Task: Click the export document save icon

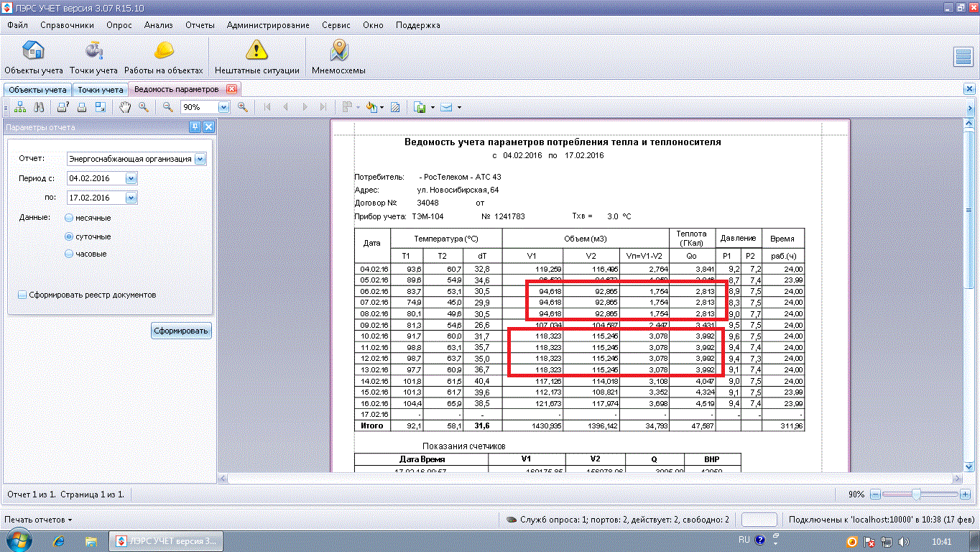Action: pos(420,107)
